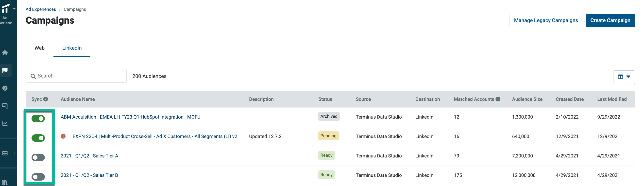Click the 9/29/2022 last modified date

609,117
